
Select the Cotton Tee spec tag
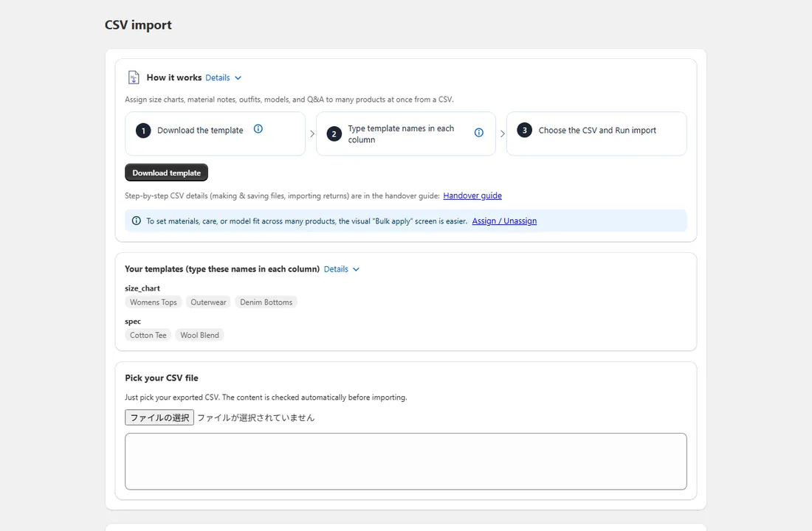coord(148,336)
